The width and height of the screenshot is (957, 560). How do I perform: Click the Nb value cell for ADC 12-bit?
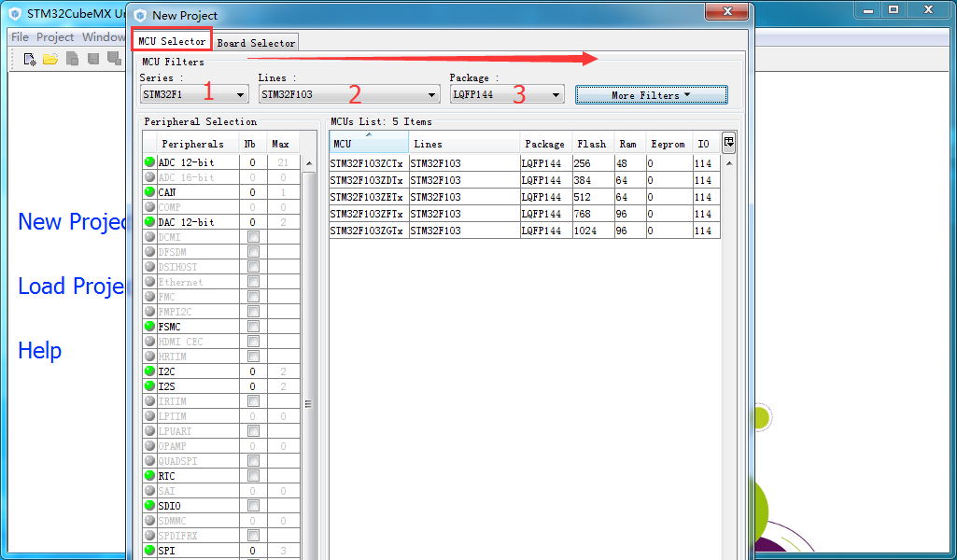point(253,162)
